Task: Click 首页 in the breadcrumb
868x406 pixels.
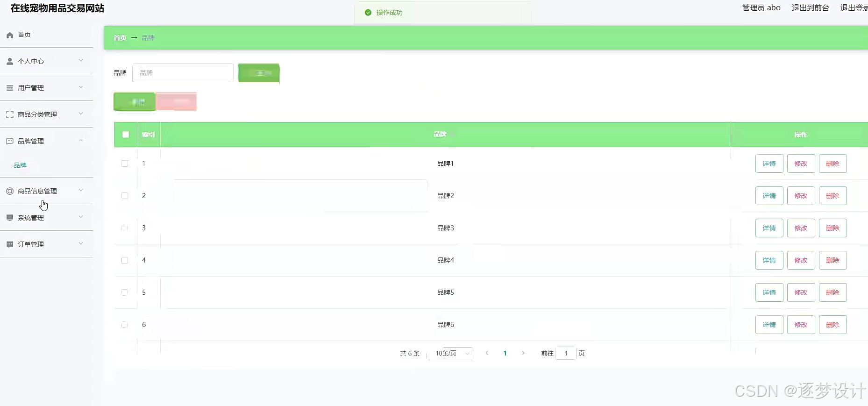Action: [x=120, y=38]
